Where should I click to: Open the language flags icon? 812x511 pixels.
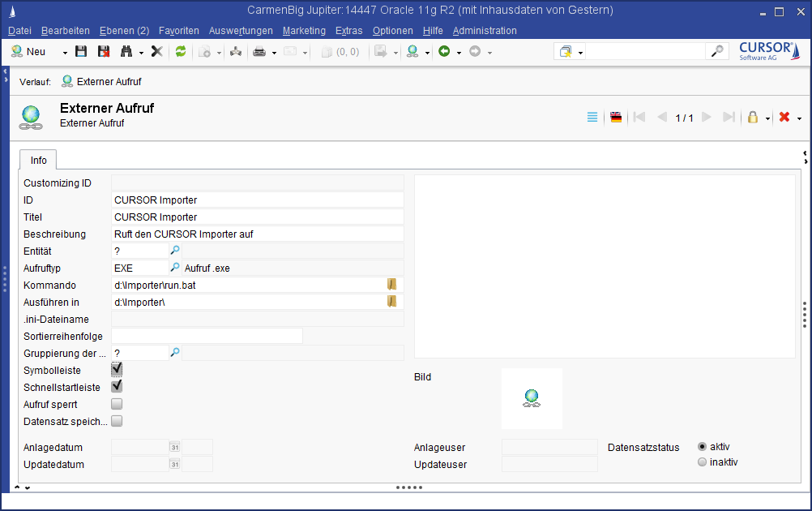[x=616, y=118]
